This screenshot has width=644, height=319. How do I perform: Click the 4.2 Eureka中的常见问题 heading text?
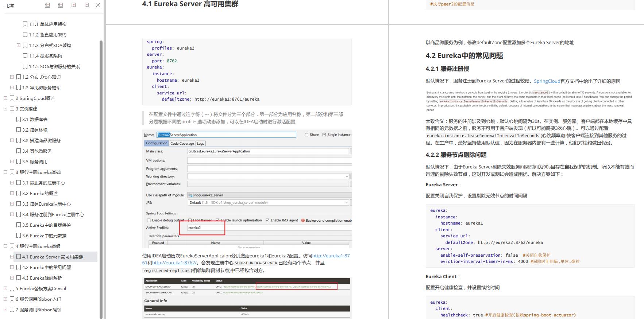464,56
